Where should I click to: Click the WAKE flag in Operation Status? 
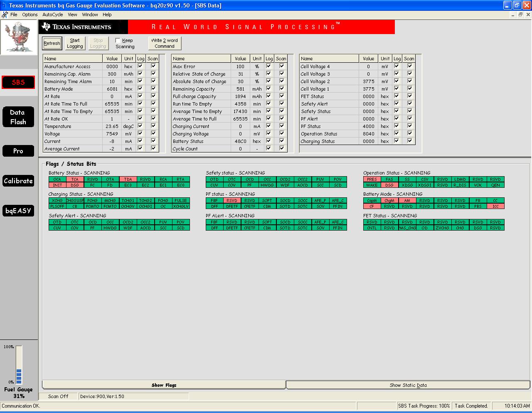click(x=372, y=185)
